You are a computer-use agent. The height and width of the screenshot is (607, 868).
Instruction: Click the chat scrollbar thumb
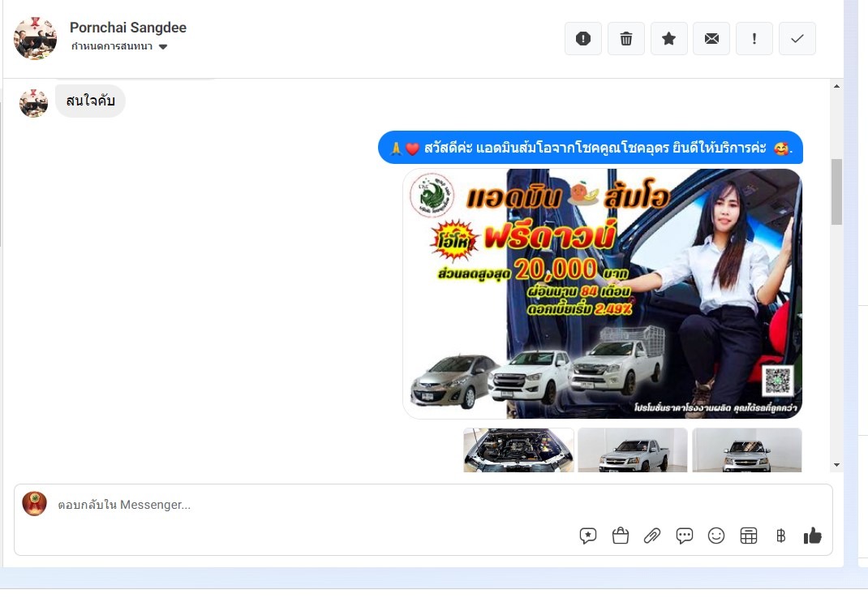(x=836, y=192)
